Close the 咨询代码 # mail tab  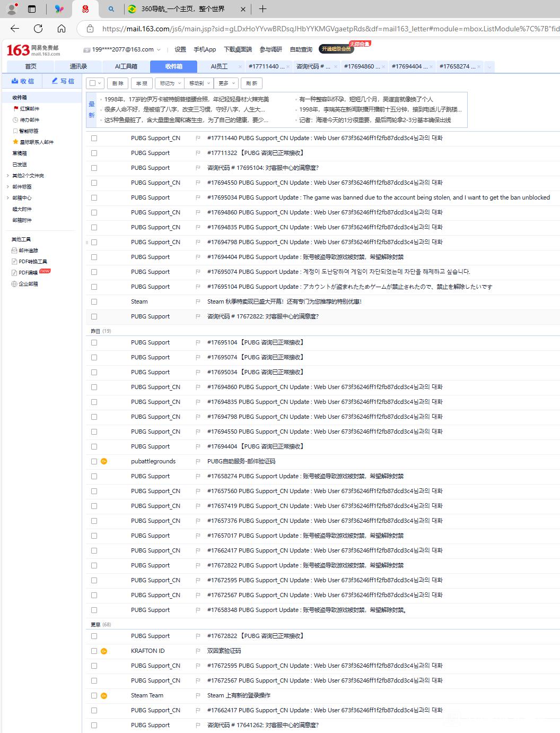[336, 67]
